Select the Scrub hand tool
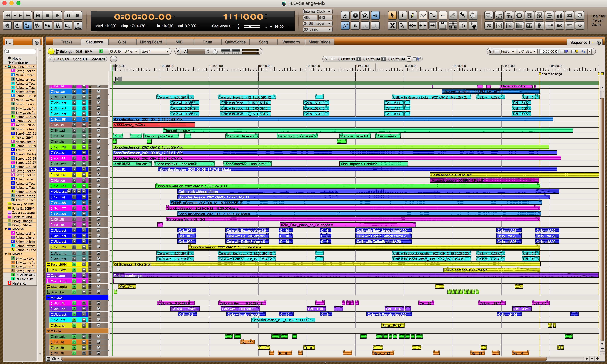The width and height of the screenshot is (607, 364). click(x=473, y=26)
